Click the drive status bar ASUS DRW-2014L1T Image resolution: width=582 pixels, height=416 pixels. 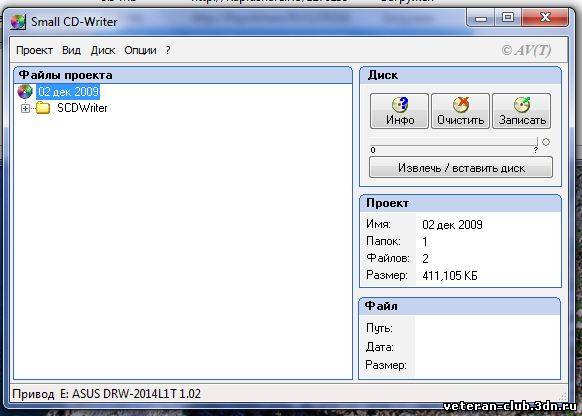[x=107, y=393]
